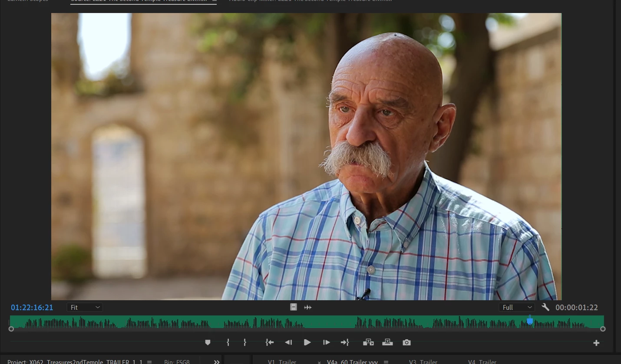
Task: Expand the hidden panel tabs double chevron
Action: tap(217, 362)
